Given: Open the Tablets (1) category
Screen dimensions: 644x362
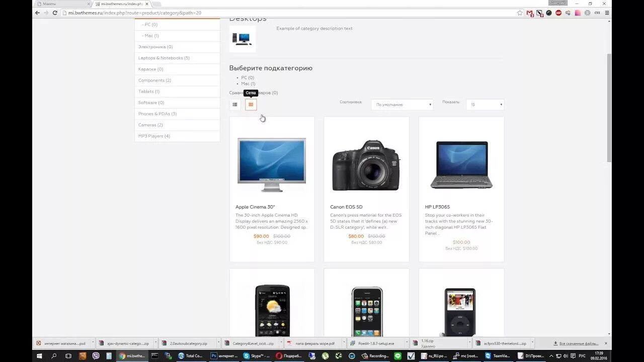Looking at the screenshot, I should click(177, 92).
